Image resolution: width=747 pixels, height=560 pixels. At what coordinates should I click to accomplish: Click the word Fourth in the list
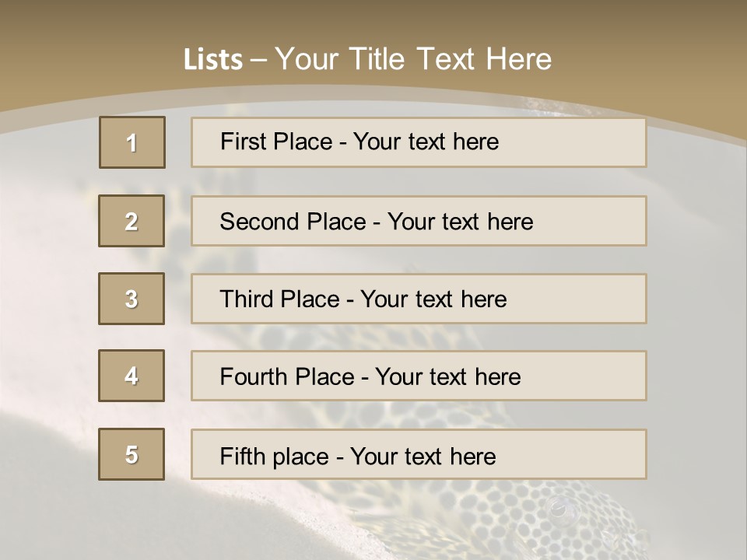[252, 376]
